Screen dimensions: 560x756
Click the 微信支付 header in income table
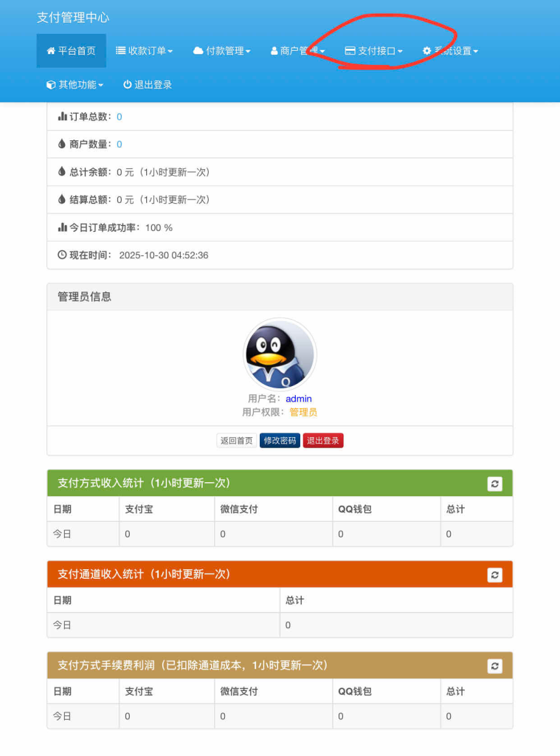click(239, 509)
